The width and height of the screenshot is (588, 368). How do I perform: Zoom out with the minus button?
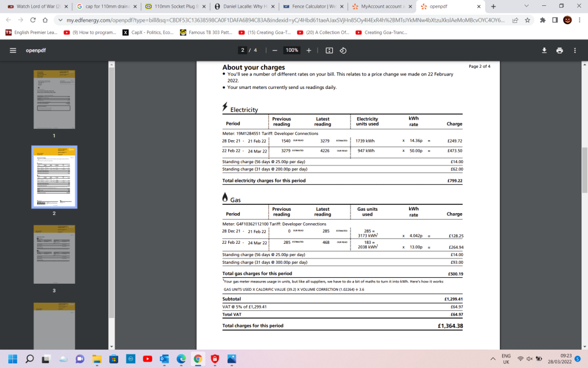click(275, 50)
